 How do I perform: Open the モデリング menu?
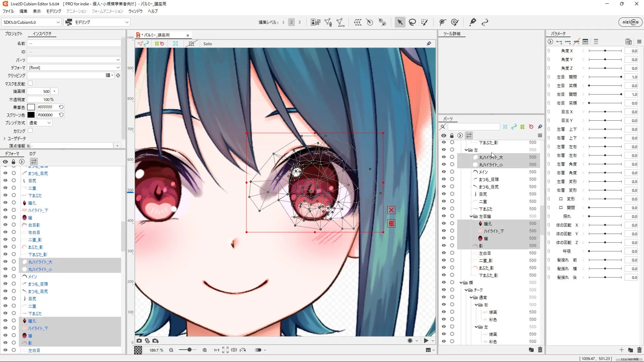[x=54, y=11]
